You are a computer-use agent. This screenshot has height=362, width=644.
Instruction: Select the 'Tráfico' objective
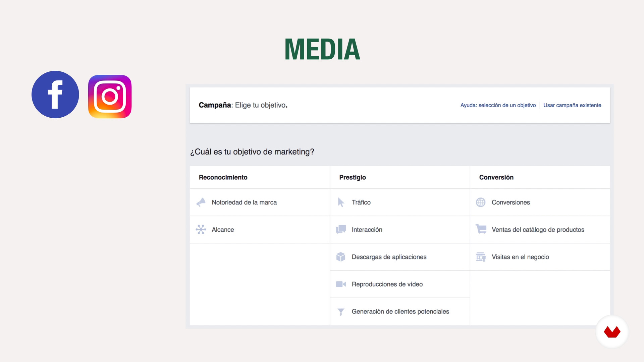(400, 202)
